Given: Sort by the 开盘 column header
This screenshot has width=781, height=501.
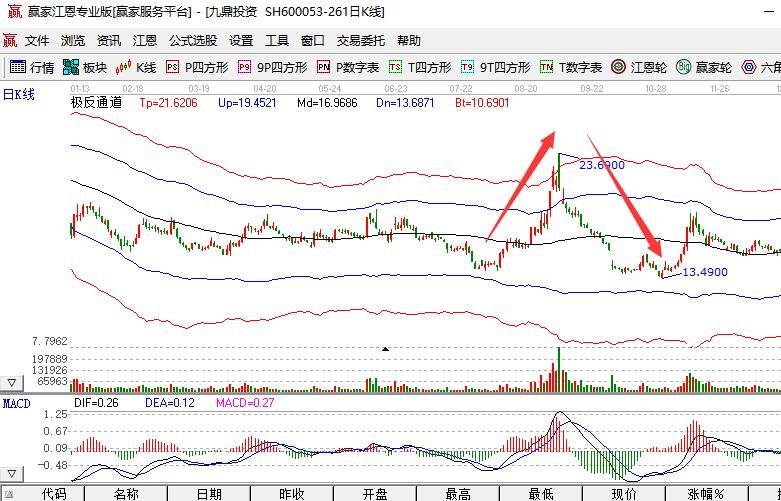Looking at the screenshot, I should (x=375, y=494).
